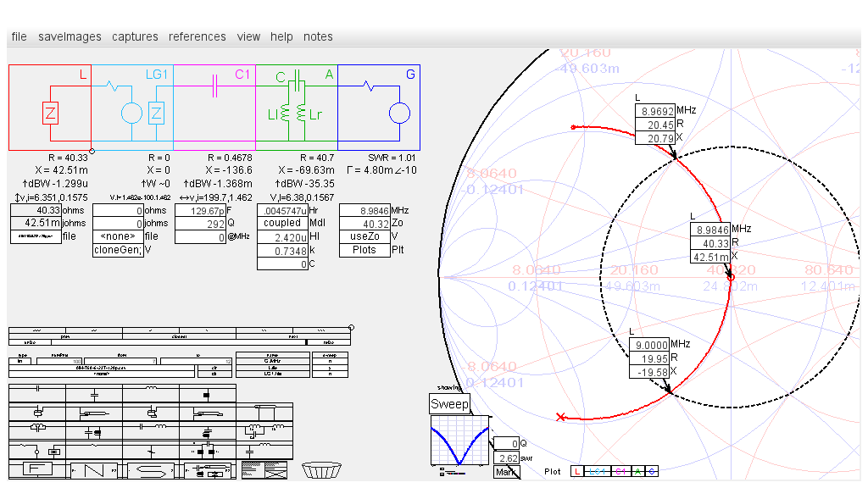The image size is (868, 488).
Task: Open the useZo V option selector
Action: coord(364,236)
